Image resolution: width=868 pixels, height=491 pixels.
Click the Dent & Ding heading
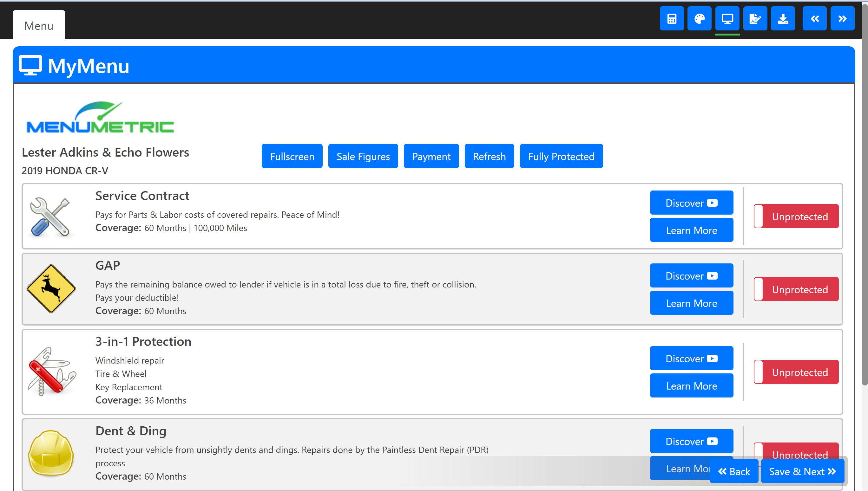[x=131, y=431]
